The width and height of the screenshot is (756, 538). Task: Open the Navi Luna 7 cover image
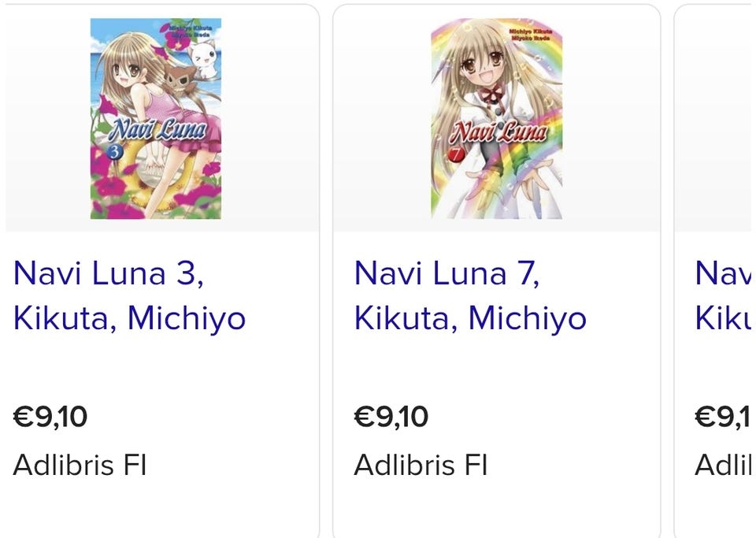pyautogui.click(x=496, y=118)
